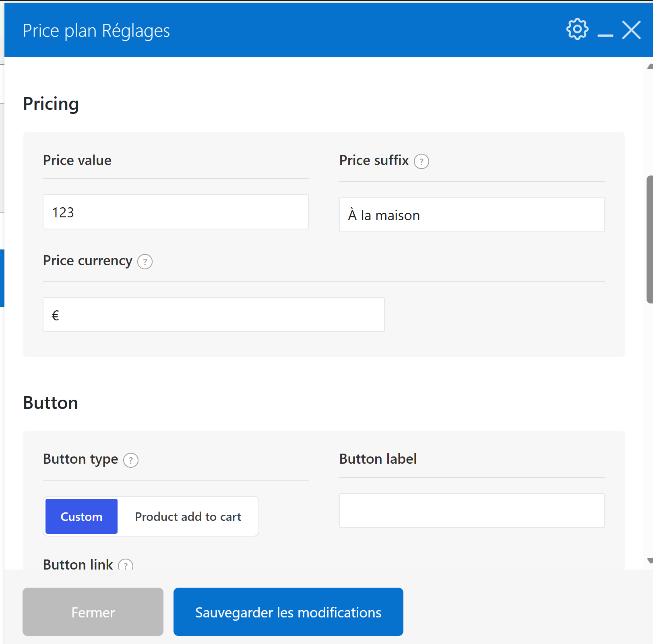This screenshot has height=644, width=653.
Task: Show help for Button link
Action: (126, 565)
